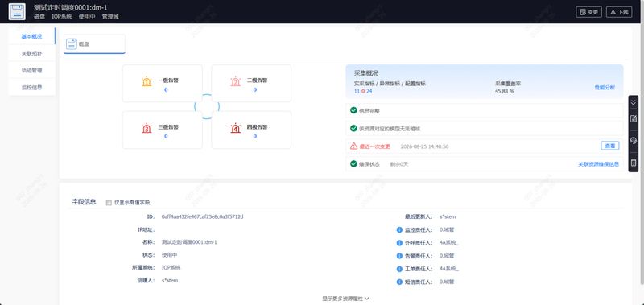Viewport: 644px width, 305px height.
Task: Click the ID value 0aff4aa432fe467caf25e8c0a3f5712d
Action: [x=203, y=216]
